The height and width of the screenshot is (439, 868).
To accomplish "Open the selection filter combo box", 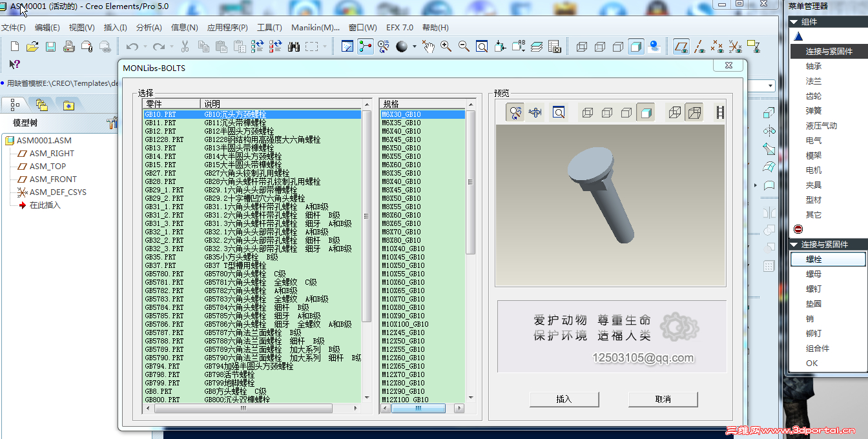I will tap(770, 86).
